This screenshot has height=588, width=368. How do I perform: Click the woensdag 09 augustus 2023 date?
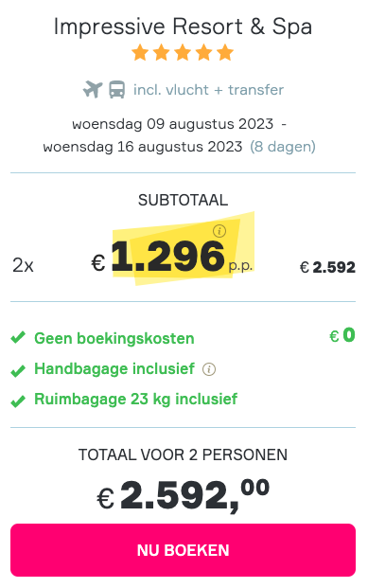point(173,124)
